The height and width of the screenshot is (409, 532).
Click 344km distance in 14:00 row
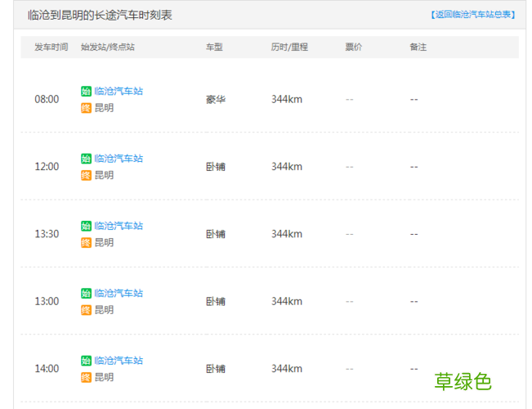(x=287, y=368)
